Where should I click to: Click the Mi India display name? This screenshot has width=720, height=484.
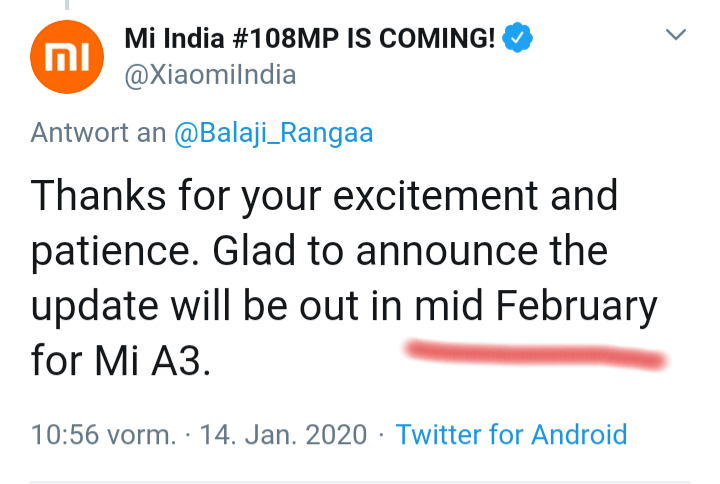click(x=174, y=38)
